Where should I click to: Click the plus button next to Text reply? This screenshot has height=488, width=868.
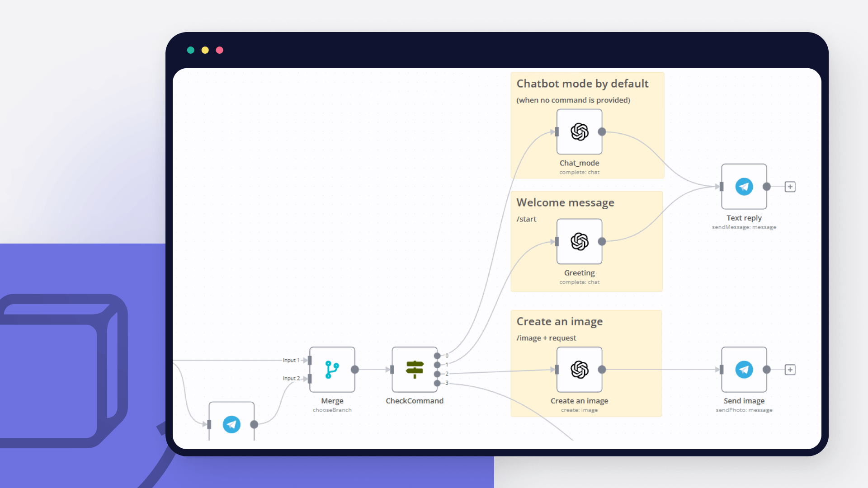tap(791, 187)
